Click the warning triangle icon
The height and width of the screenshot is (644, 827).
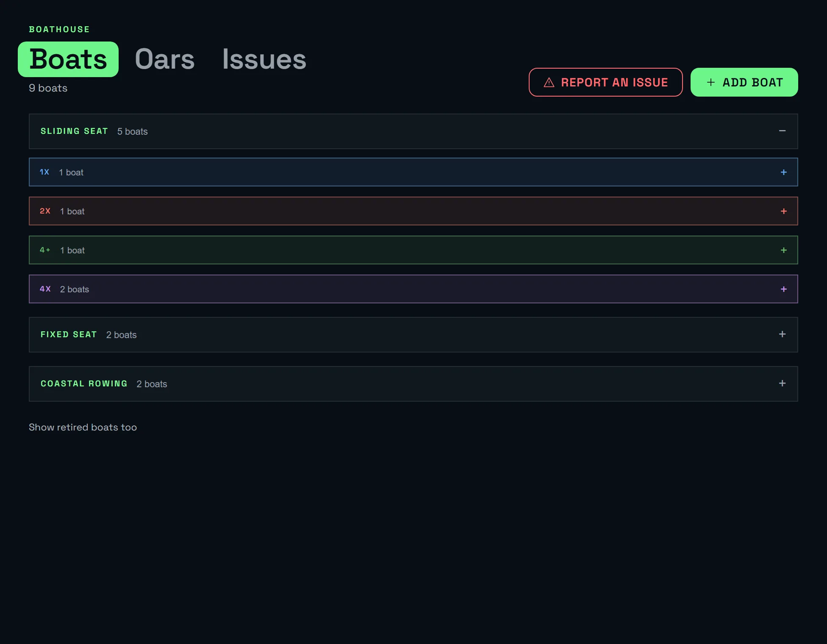[x=549, y=82]
